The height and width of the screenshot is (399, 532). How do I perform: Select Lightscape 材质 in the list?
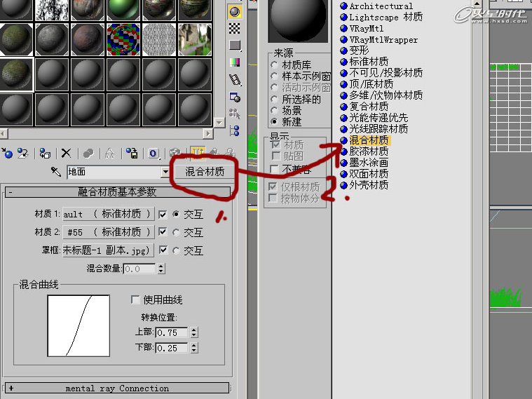point(386,17)
